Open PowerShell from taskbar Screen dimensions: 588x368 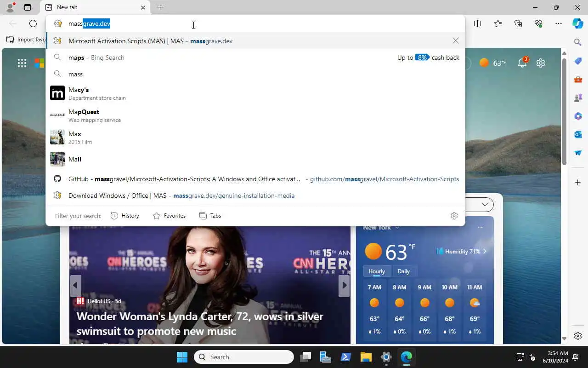pyautogui.click(x=346, y=357)
